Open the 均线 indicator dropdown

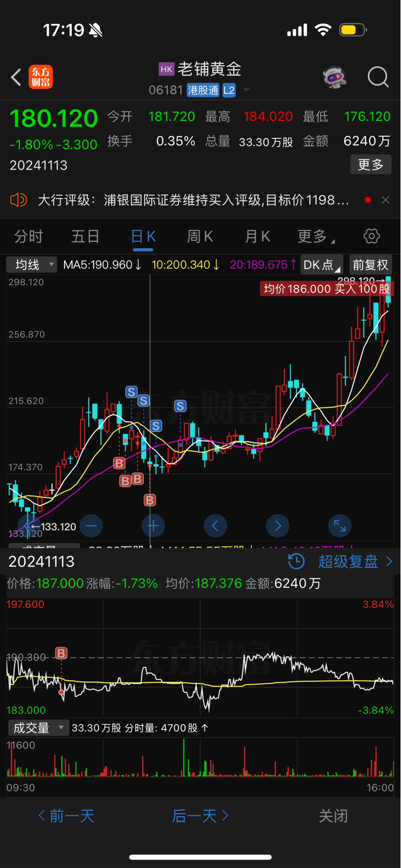(32, 265)
